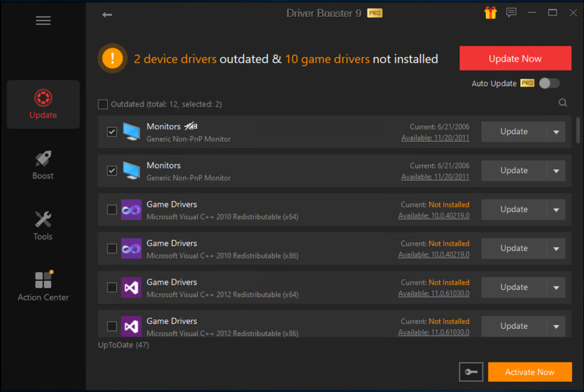
Task: Uncheck the first Monitors driver checkbox
Action: pos(112,131)
